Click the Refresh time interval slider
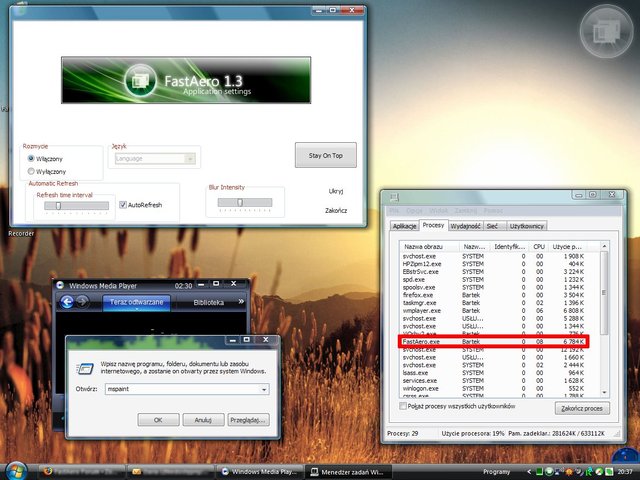Viewport: 640px width, 480px height. click(x=77, y=206)
